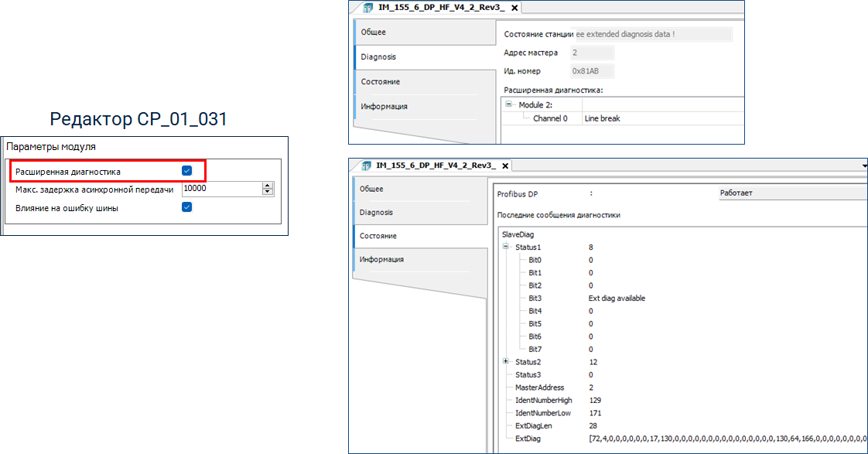Screen dimensions: 868x454
Task: Click the Макс. задержка асинхронной передачи value field
Action: pyautogui.click(x=221, y=189)
